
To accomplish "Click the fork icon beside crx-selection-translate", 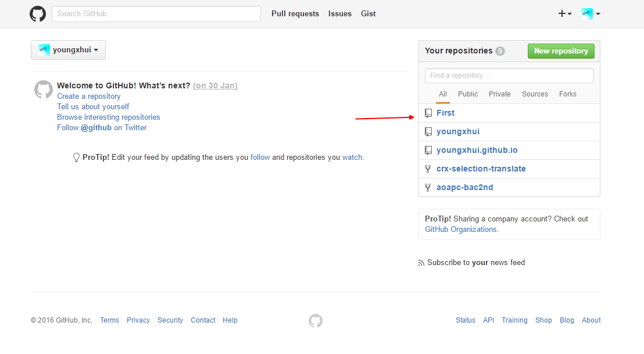I will click(x=428, y=169).
